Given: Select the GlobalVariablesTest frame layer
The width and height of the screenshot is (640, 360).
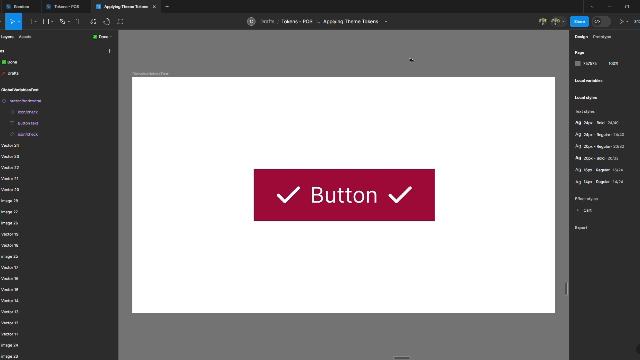Looking at the screenshot, I should 20,90.
